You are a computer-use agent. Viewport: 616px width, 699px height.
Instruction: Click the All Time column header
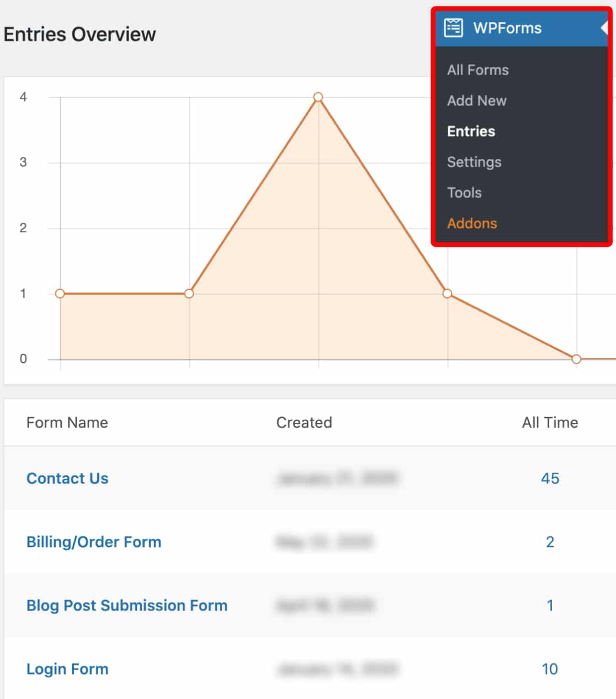(x=550, y=422)
